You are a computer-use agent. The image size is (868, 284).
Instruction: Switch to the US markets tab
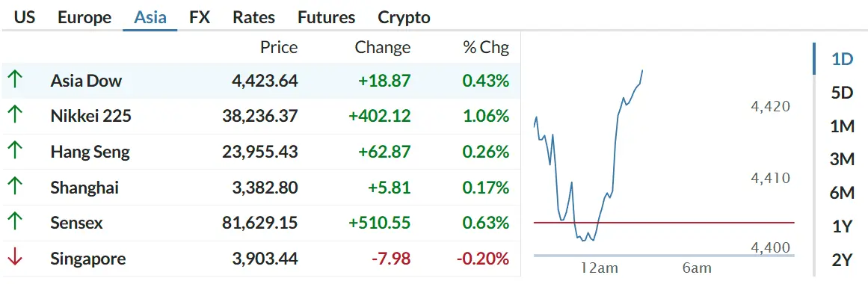[25, 17]
